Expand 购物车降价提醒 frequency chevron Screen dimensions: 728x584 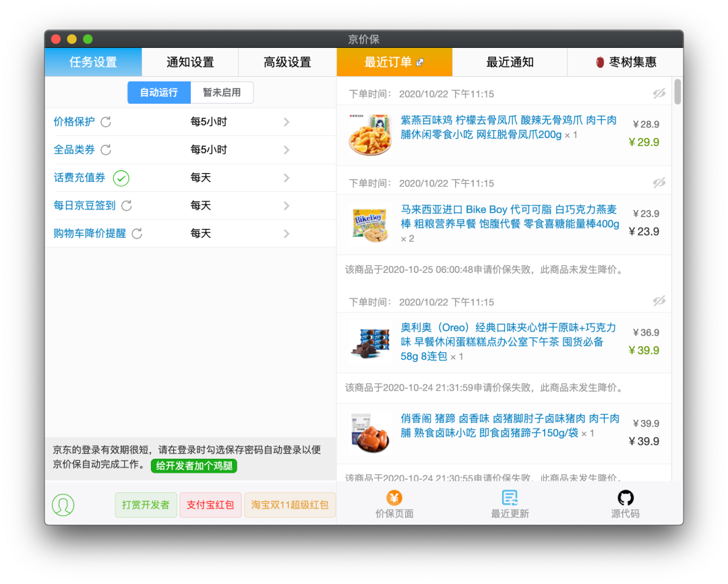tap(286, 233)
